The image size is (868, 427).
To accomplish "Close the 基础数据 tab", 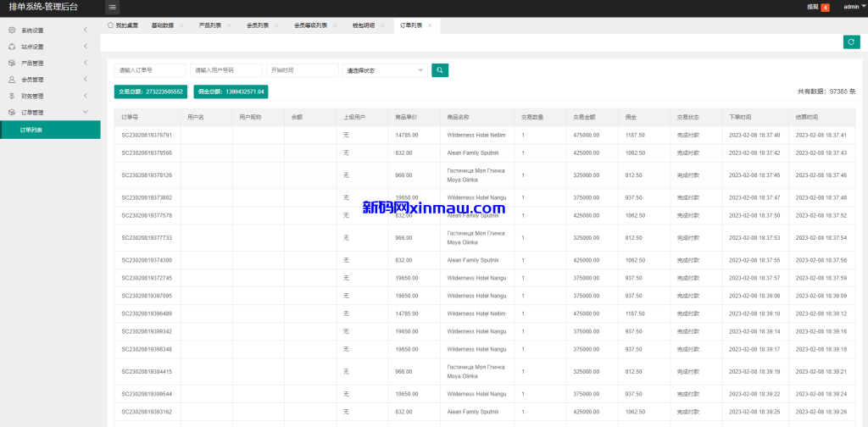I will click(181, 25).
